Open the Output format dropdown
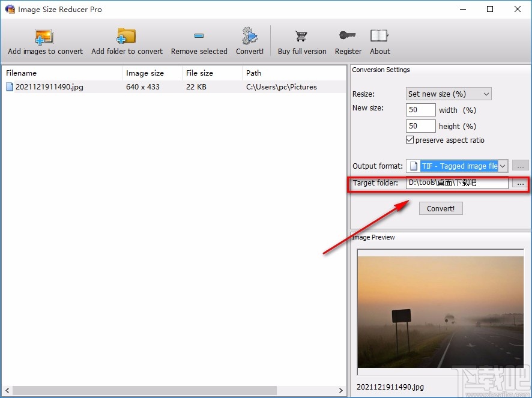The image size is (532, 398). click(x=503, y=166)
